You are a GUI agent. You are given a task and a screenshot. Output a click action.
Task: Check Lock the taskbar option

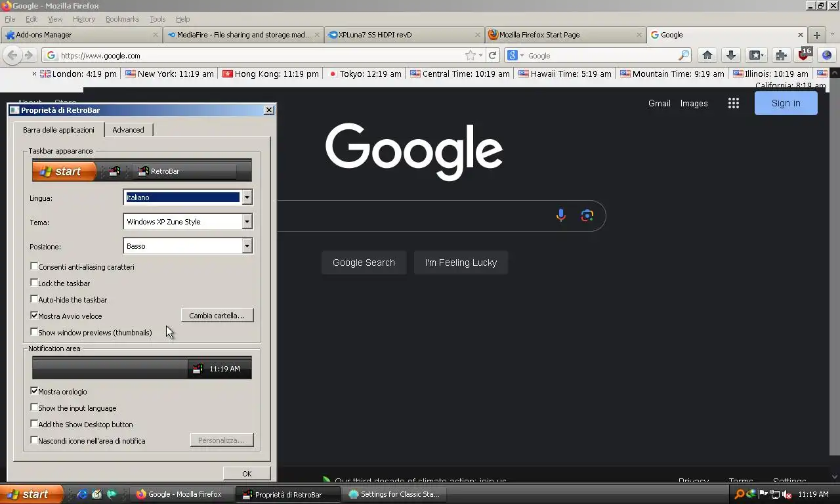pyautogui.click(x=34, y=283)
